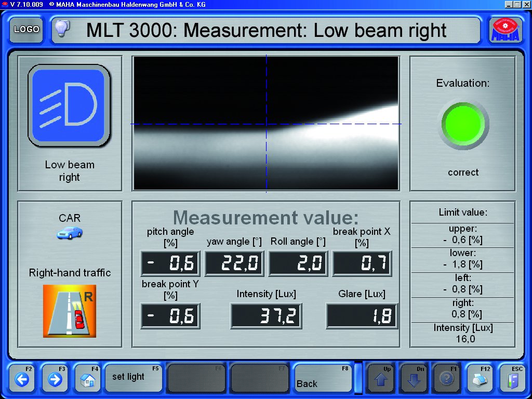Click the Roll angle value 2,0
This screenshot has width=532, height=399.
(x=298, y=263)
